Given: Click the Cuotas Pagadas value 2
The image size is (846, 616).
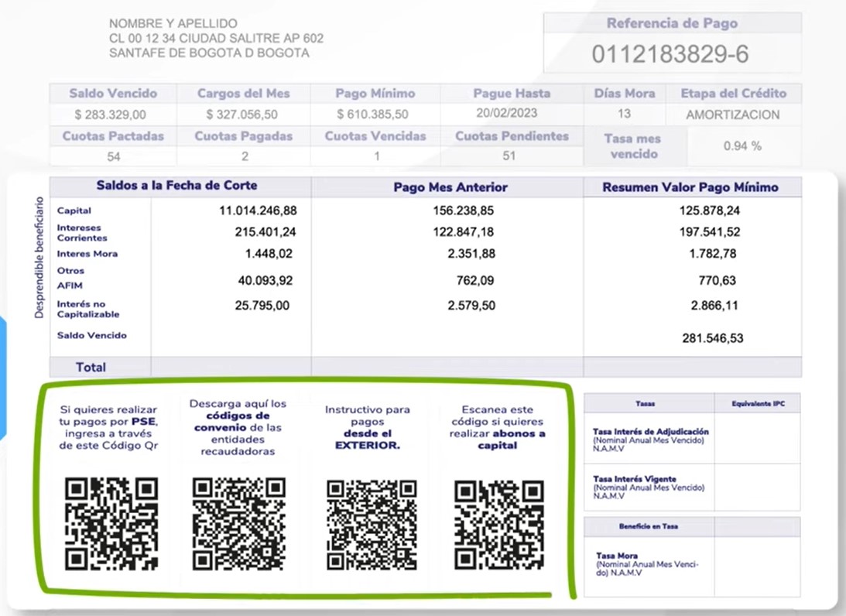Looking at the screenshot, I should click(x=245, y=156).
